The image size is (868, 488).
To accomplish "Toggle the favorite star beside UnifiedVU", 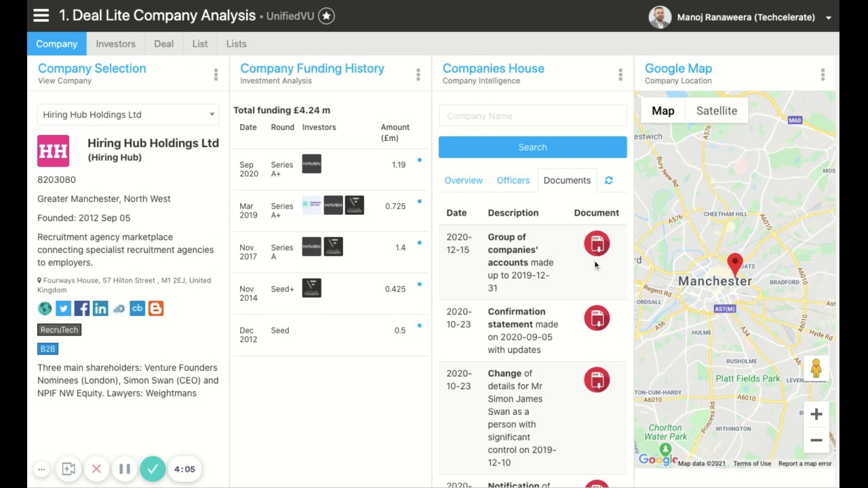I will [x=326, y=16].
